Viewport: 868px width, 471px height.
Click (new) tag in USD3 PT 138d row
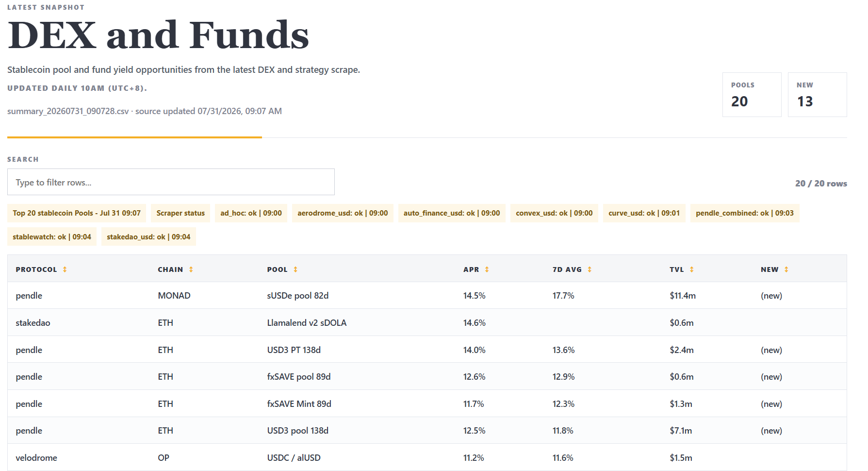coord(771,350)
